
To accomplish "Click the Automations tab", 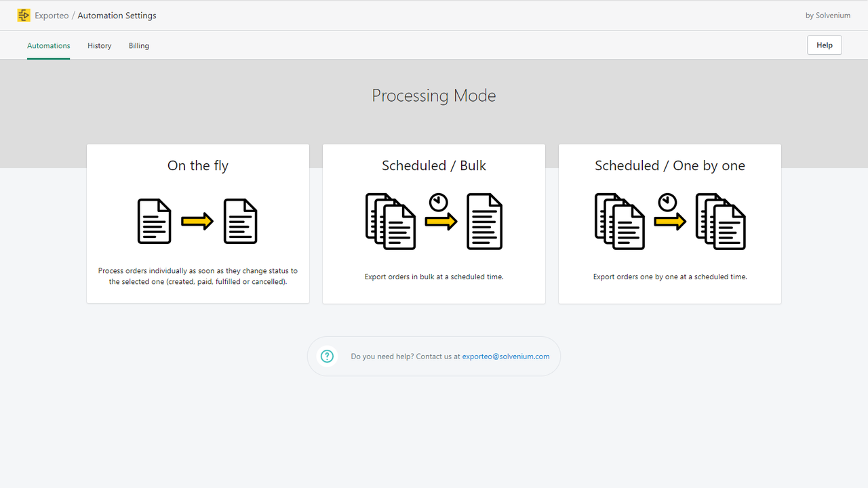I will 48,45.
